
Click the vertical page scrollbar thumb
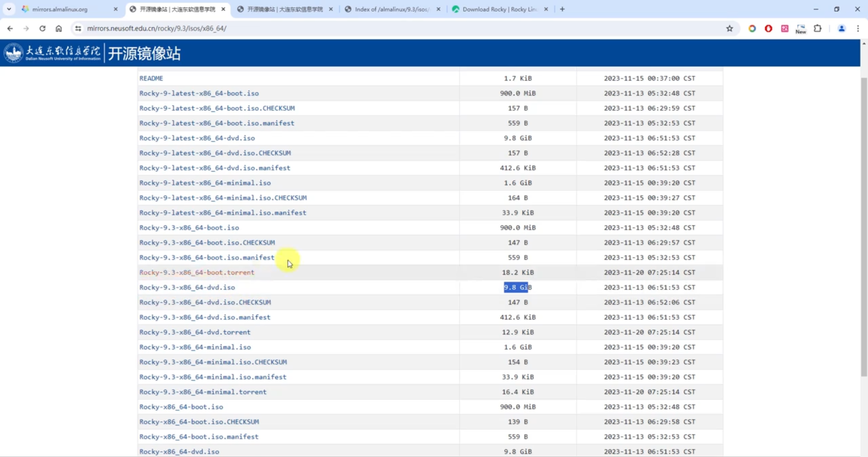864,226
